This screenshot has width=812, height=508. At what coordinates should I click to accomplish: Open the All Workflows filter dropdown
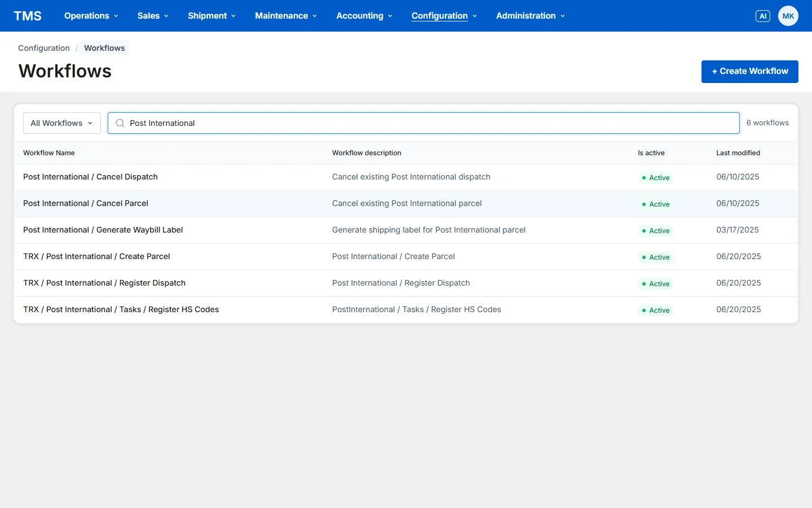tap(62, 123)
